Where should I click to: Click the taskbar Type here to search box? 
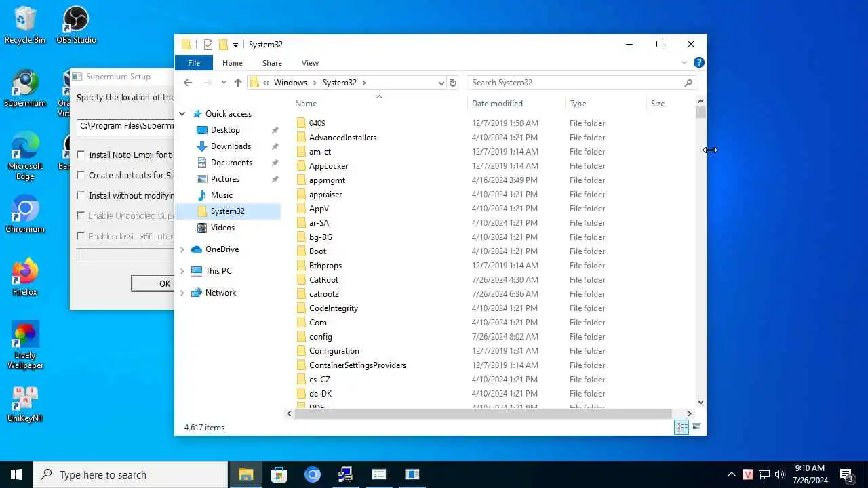130,474
